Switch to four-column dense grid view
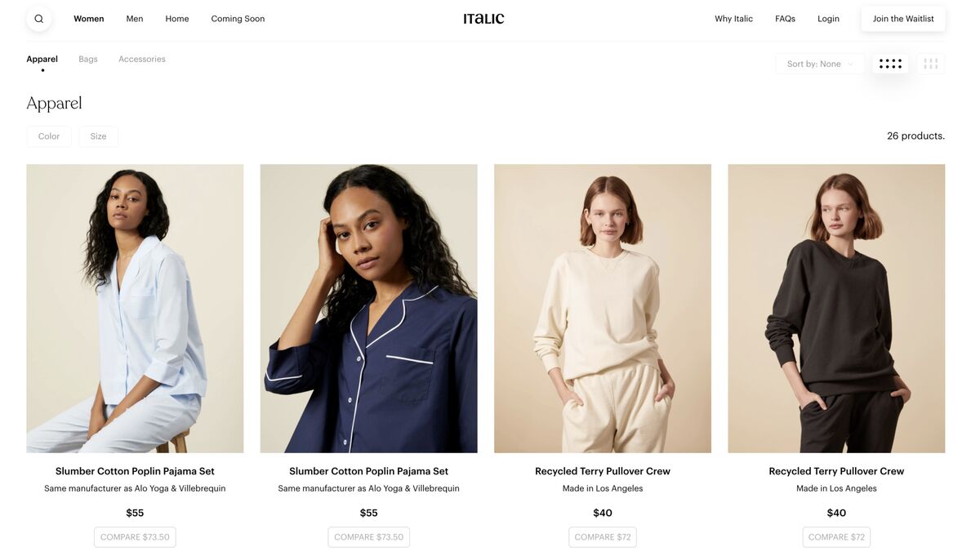Image resolution: width=980 pixels, height=556 pixels. point(890,64)
